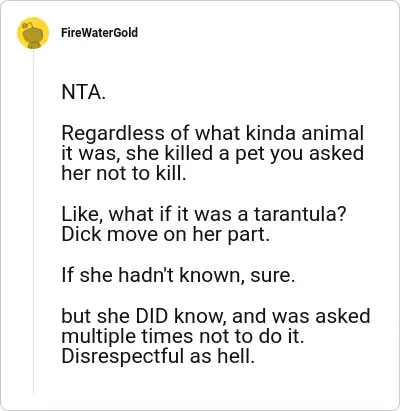Image resolution: width=400 pixels, height=411 pixels.
Task: Click the line "it was, she killed a pet you asked"
Action: click(212, 153)
